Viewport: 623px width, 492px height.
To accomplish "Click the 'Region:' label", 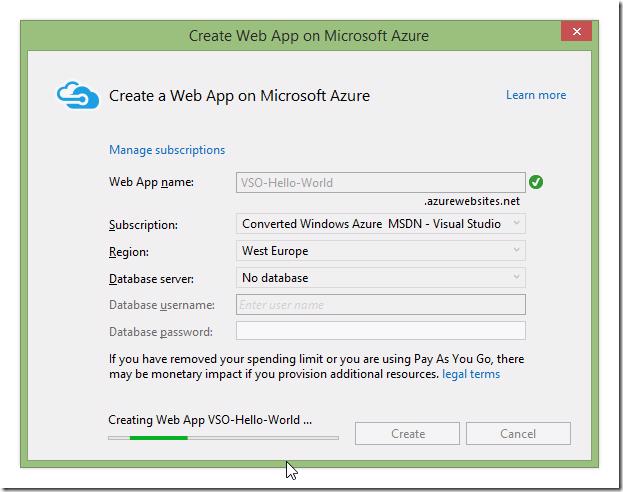I will (x=129, y=252).
